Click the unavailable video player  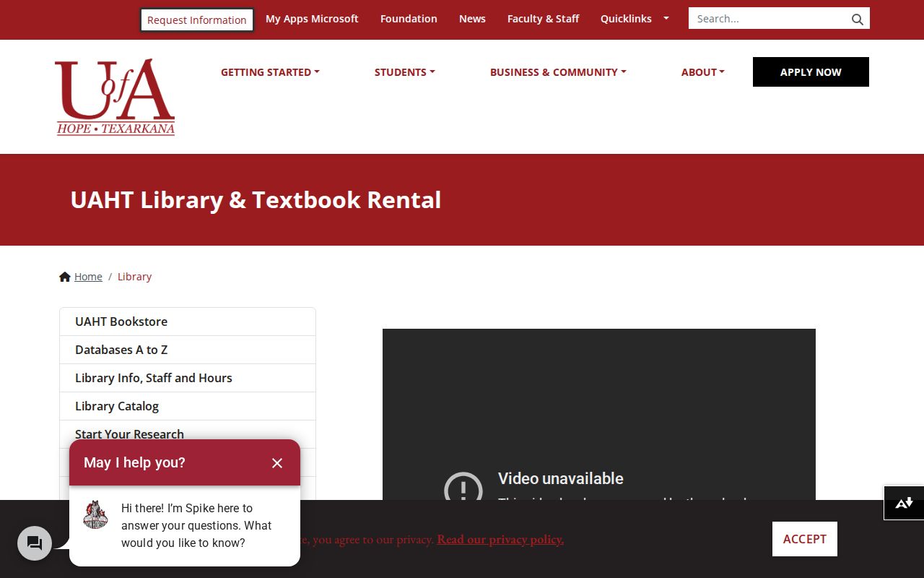pos(599,414)
